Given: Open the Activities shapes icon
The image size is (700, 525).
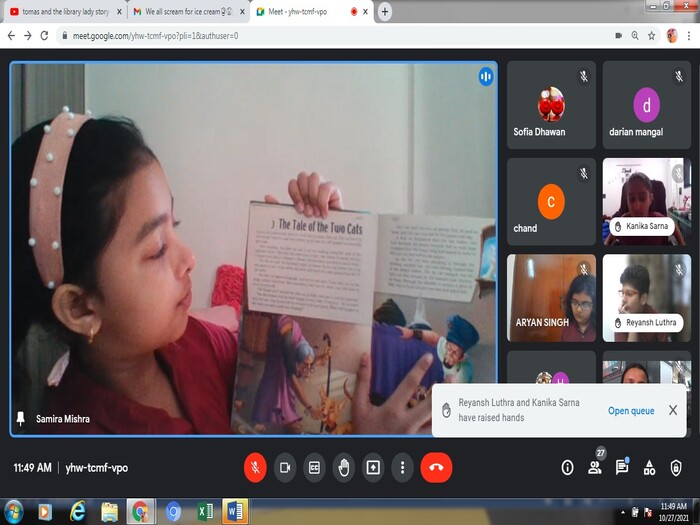Looking at the screenshot, I should 649,467.
